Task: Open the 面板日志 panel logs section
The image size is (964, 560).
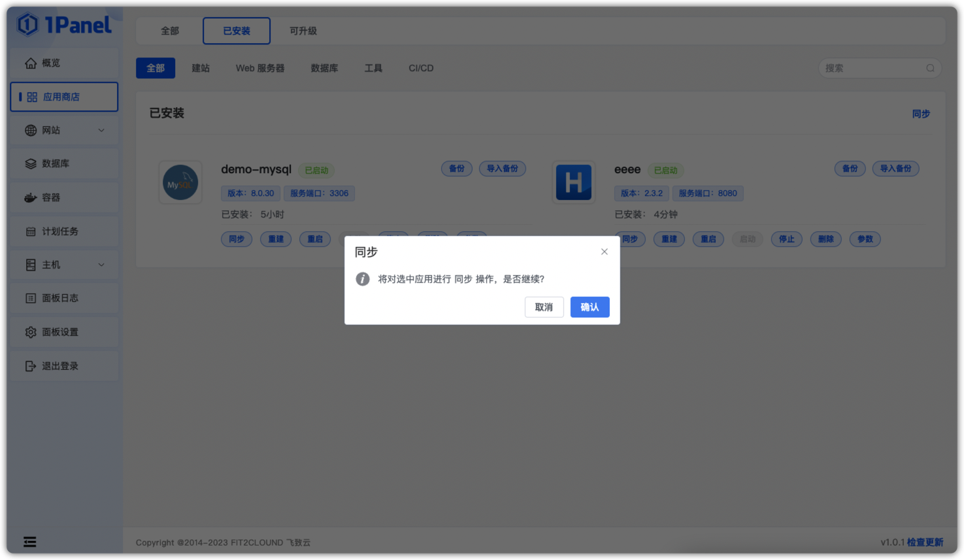Action: (x=31, y=297)
